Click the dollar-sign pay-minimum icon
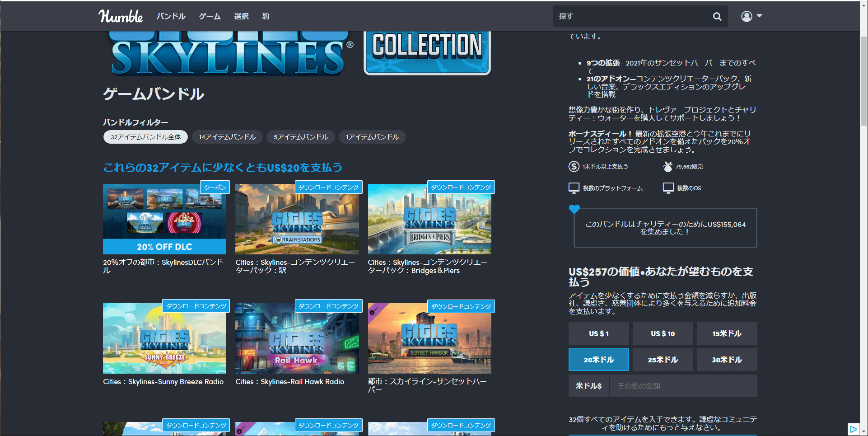This screenshot has height=436, width=868. pos(574,167)
